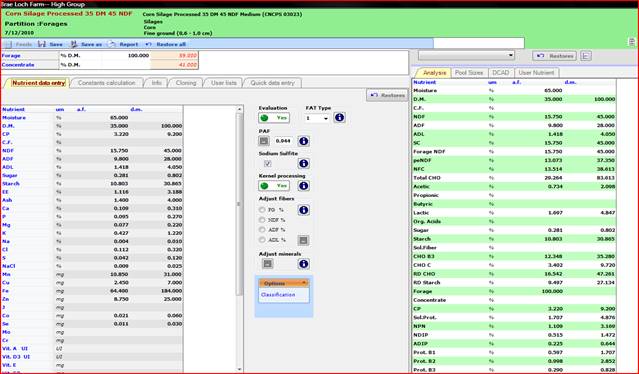
Task: Click the Starch row in nutrient entry list
Action: (92, 184)
